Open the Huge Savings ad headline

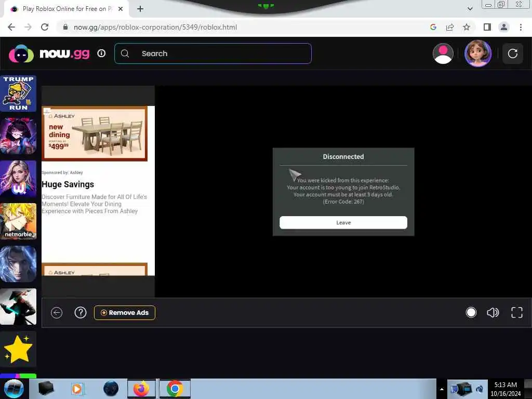tap(68, 184)
